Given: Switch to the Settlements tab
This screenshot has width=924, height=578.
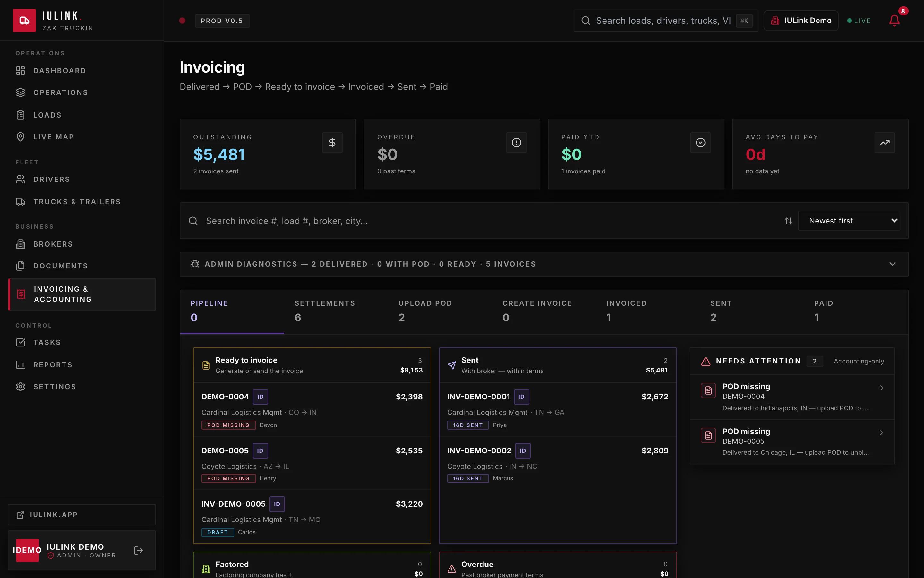Looking at the screenshot, I should coord(336,311).
